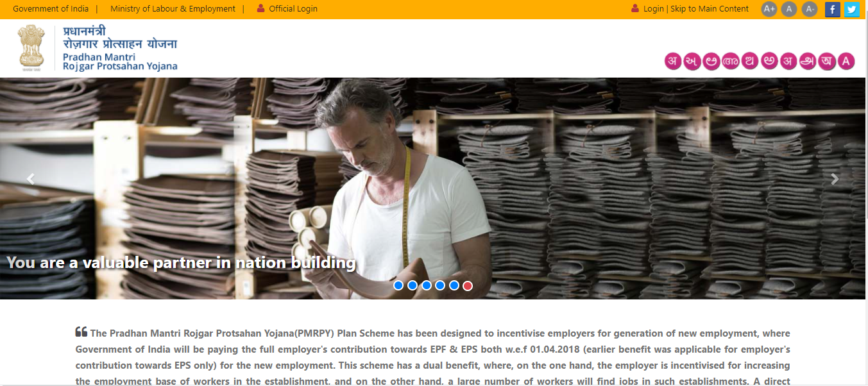Open the Twitter page icon

pos(851,9)
